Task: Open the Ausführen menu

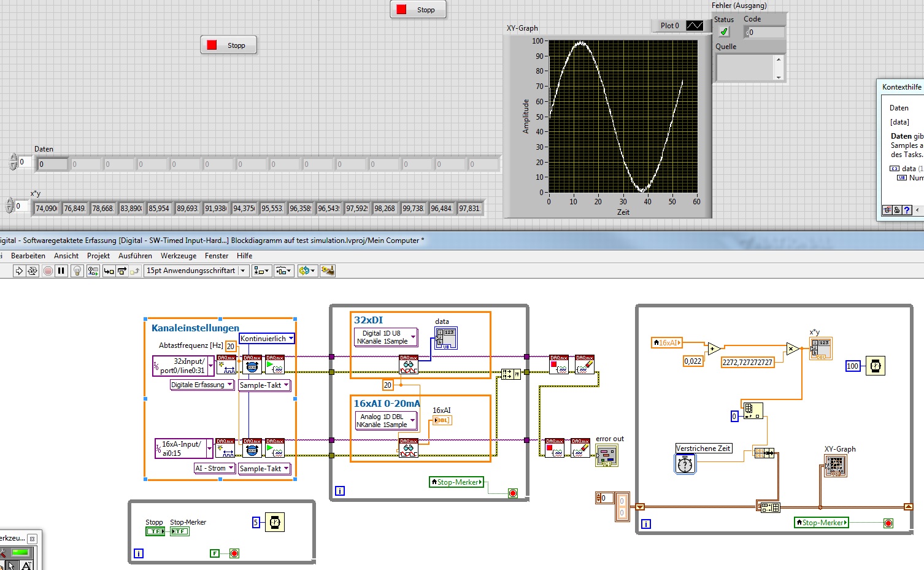Action: click(135, 256)
